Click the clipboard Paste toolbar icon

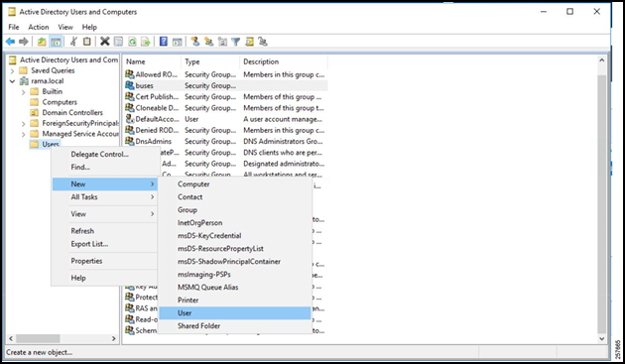coord(87,42)
